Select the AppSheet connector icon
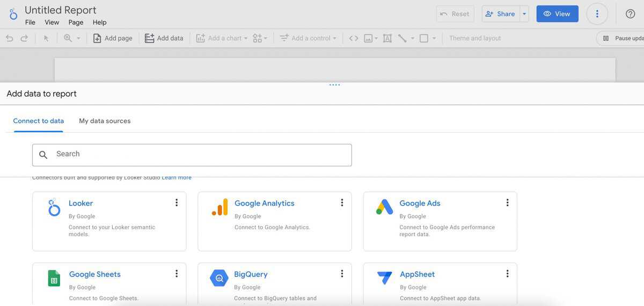This screenshot has height=306, width=644. [x=385, y=278]
